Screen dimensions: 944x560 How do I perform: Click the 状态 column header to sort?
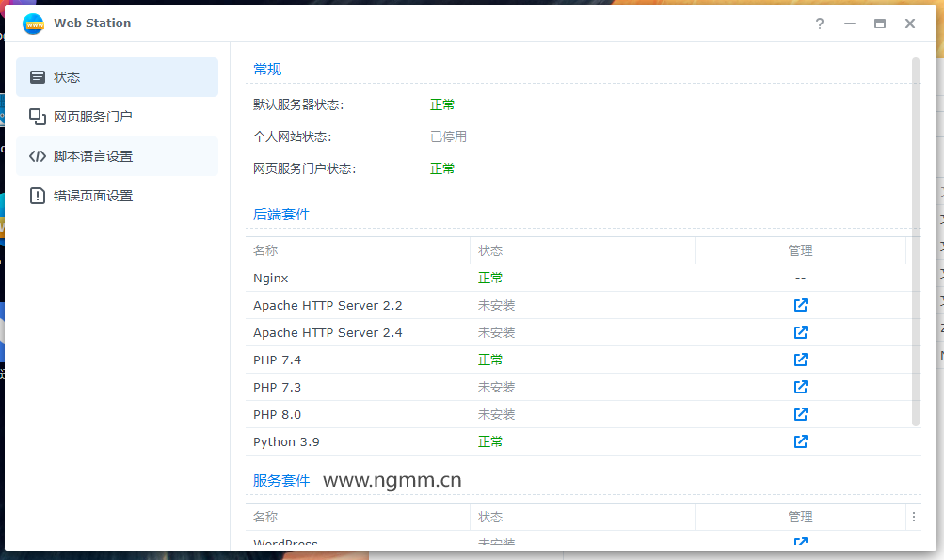coord(491,250)
